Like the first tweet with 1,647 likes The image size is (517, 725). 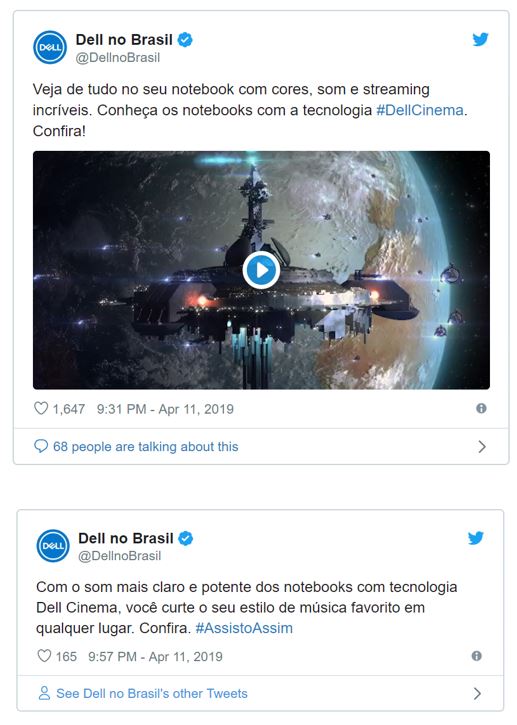pyautogui.click(x=41, y=408)
